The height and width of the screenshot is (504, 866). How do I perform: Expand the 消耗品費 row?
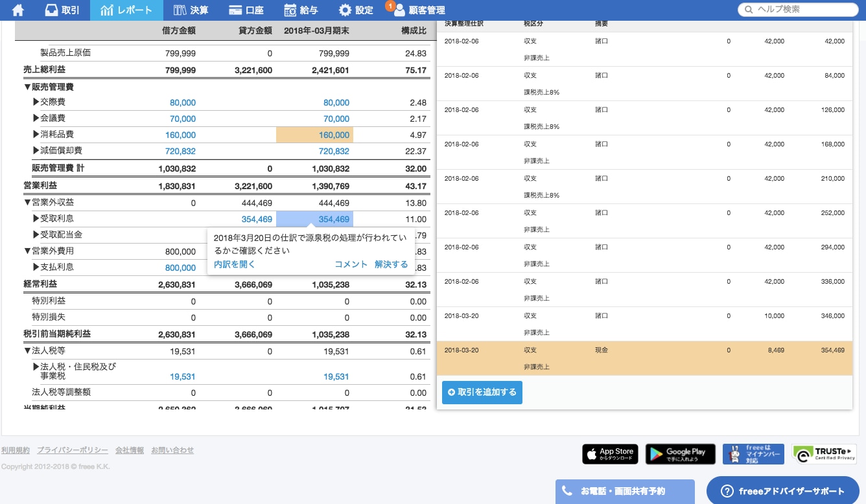coord(36,135)
